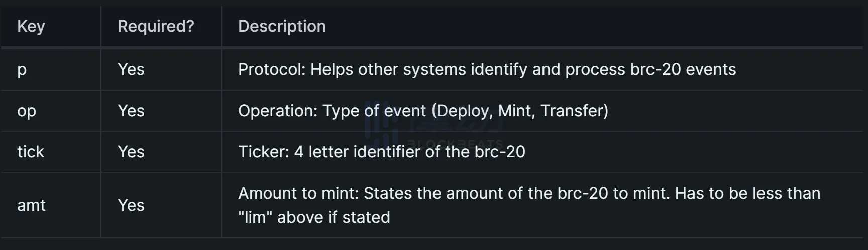Image resolution: width=868 pixels, height=250 pixels.
Task: Select the tick key cell
Action: click(31, 152)
